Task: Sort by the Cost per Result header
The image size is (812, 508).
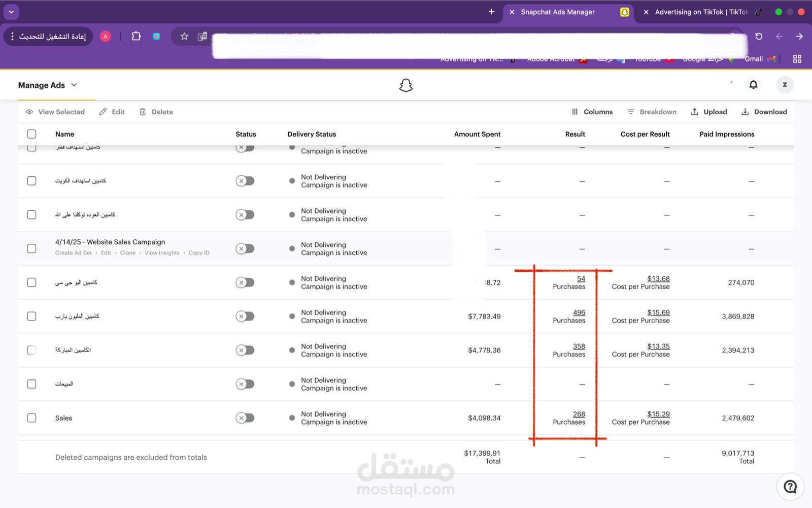Action: coord(645,134)
